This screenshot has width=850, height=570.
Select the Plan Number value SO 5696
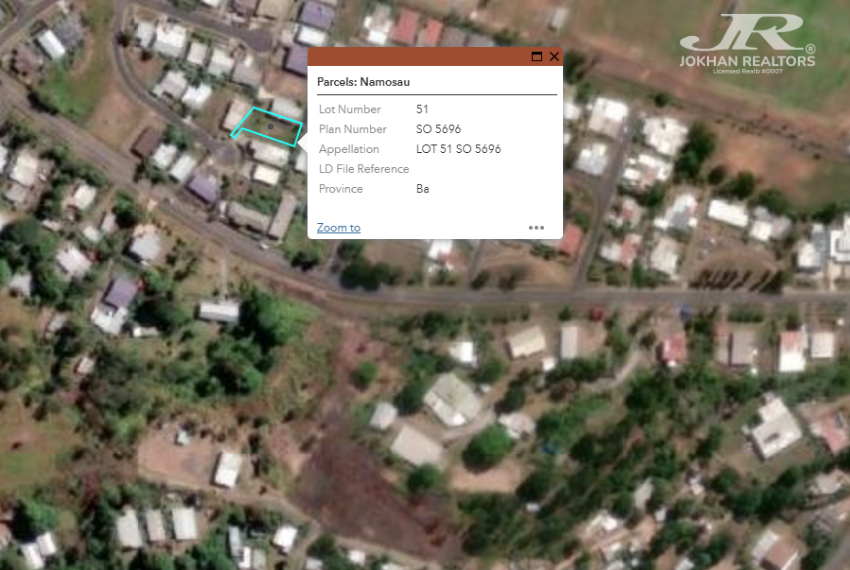(438, 129)
